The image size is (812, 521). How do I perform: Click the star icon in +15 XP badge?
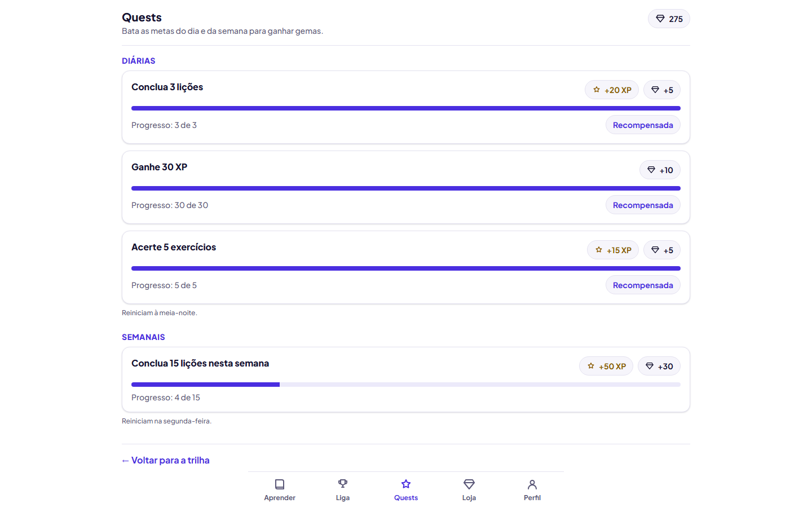(x=599, y=250)
